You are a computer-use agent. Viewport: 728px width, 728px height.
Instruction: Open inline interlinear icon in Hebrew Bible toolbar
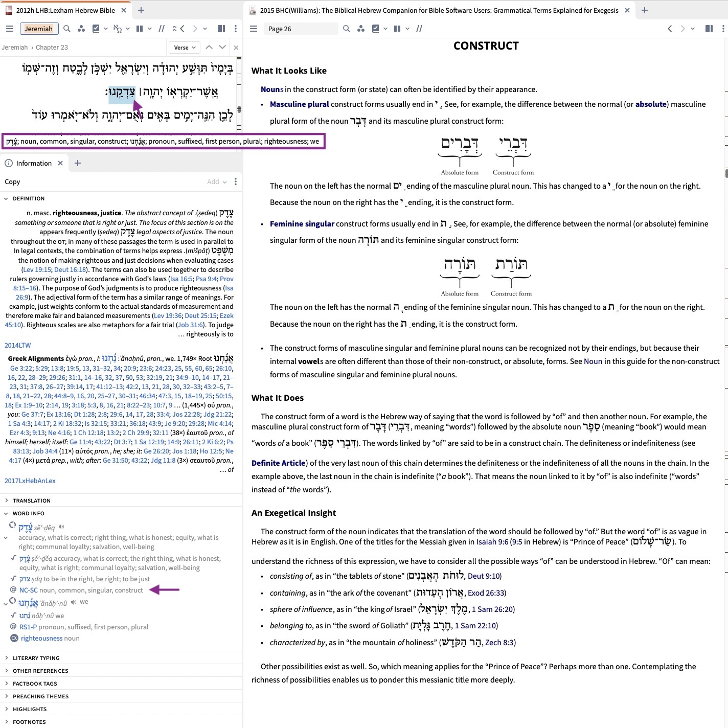point(118,29)
